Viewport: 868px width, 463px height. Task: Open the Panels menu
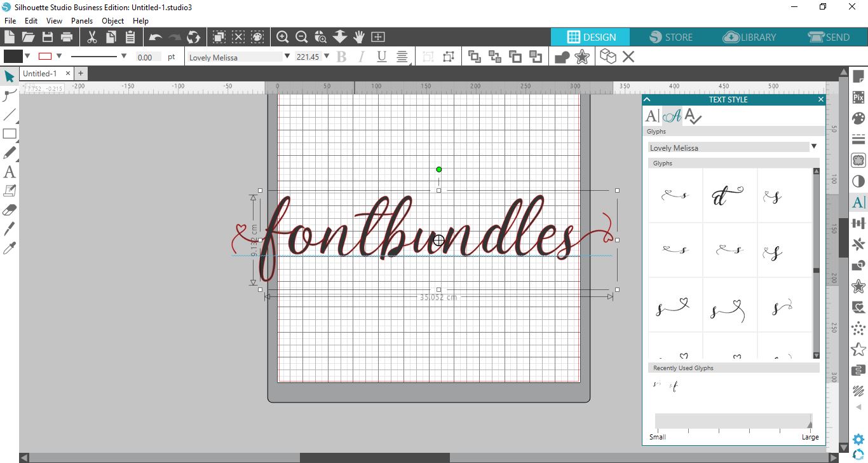pyautogui.click(x=82, y=21)
